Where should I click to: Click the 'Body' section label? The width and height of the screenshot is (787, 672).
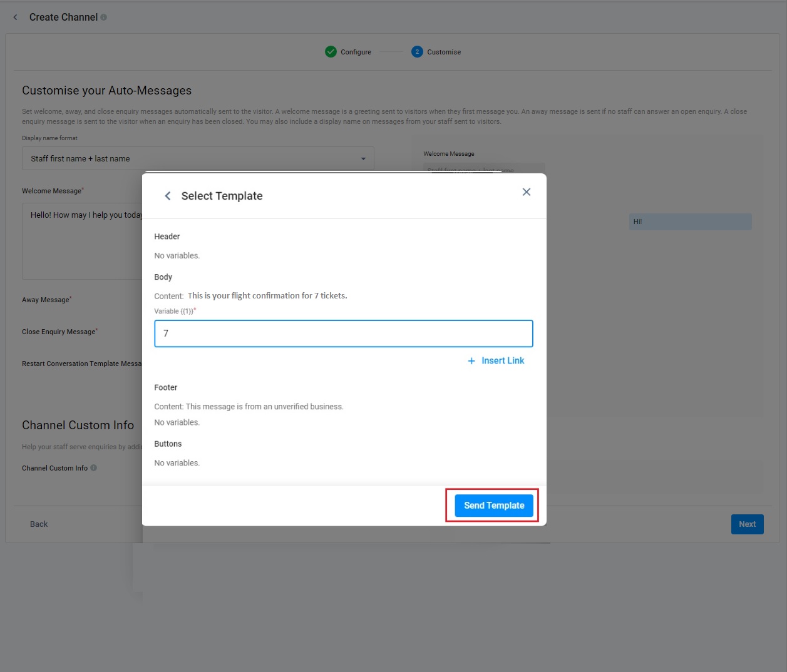(163, 277)
